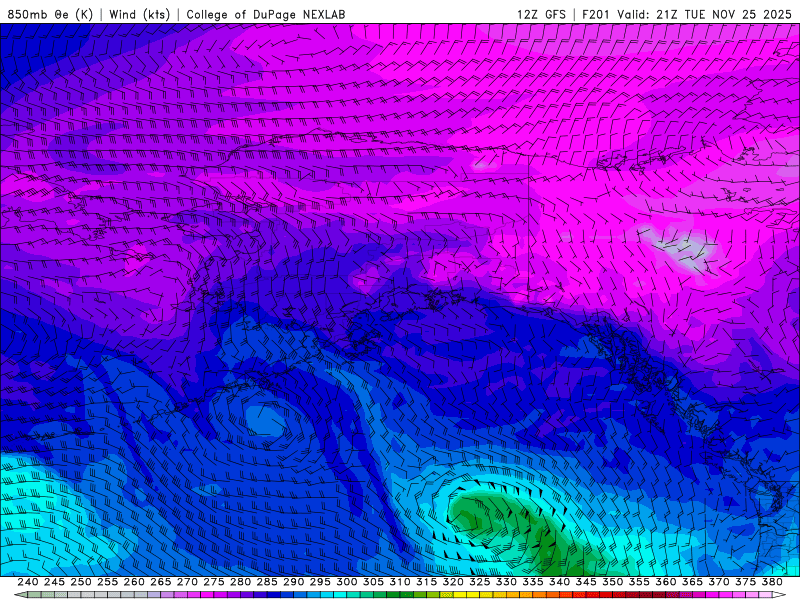Click the 310 colorbar label
This screenshot has height=600, width=800.
400,582
